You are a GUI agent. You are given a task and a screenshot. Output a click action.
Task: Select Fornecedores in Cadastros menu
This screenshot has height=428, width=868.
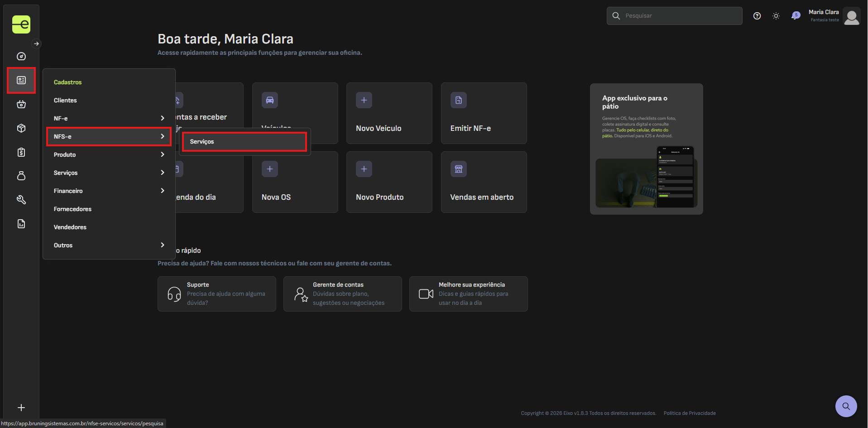(x=109, y=209)
